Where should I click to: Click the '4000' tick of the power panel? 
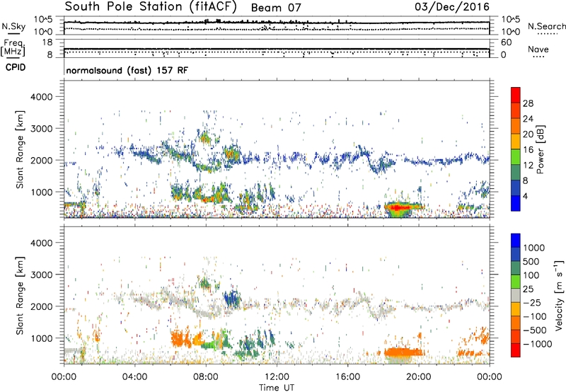pos(41,97)
